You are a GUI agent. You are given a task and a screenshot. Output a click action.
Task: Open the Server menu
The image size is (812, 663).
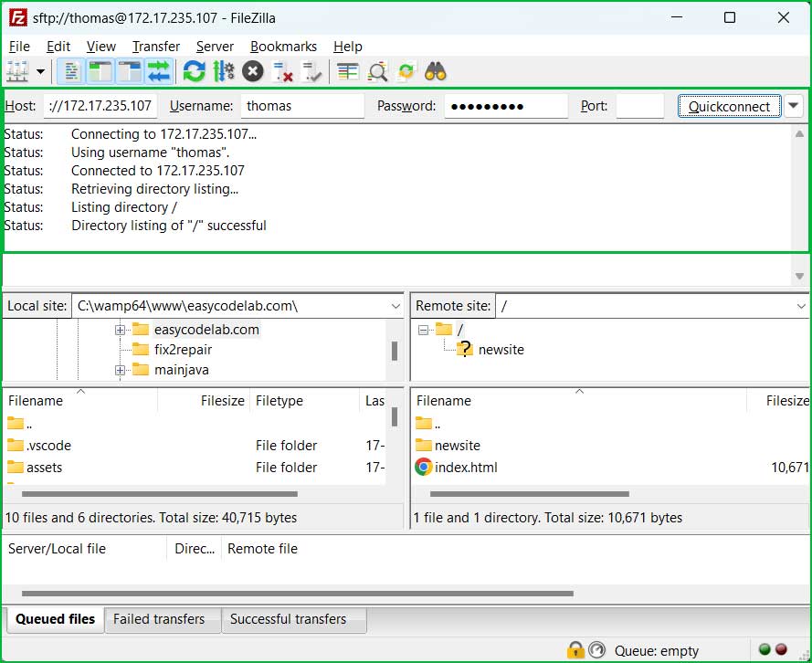click(x=215, y=47)
